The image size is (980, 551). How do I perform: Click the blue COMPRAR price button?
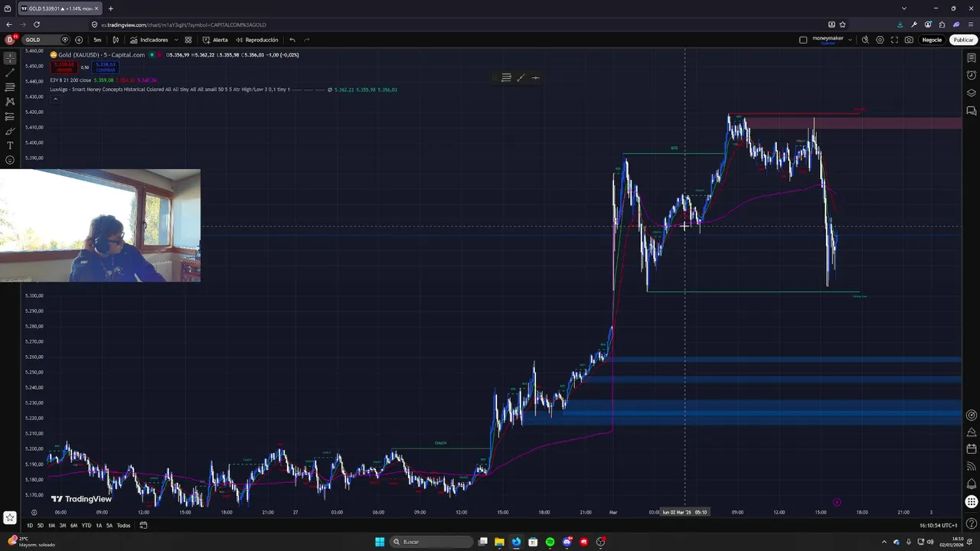[105, 67]
